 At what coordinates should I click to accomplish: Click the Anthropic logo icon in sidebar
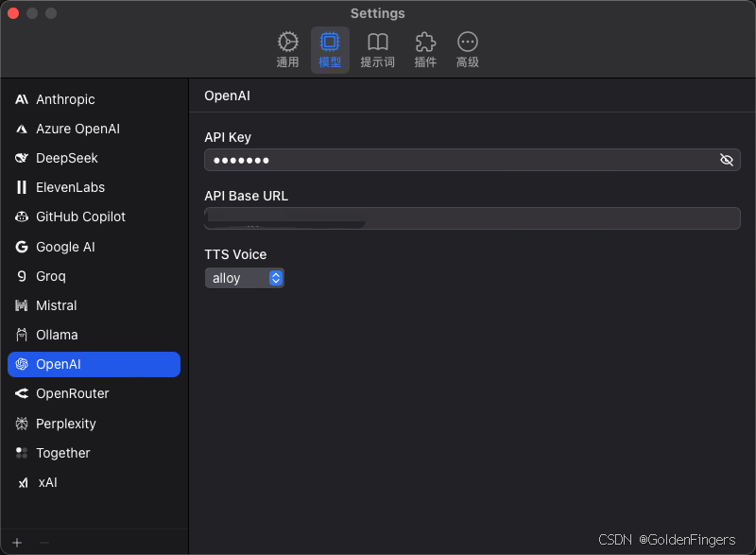[22, 99]
